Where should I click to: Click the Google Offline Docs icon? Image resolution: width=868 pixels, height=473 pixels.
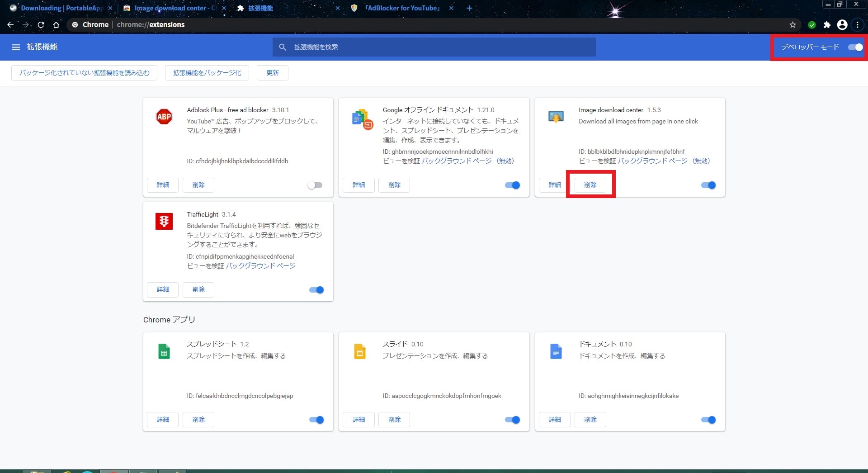coord(362,119)
